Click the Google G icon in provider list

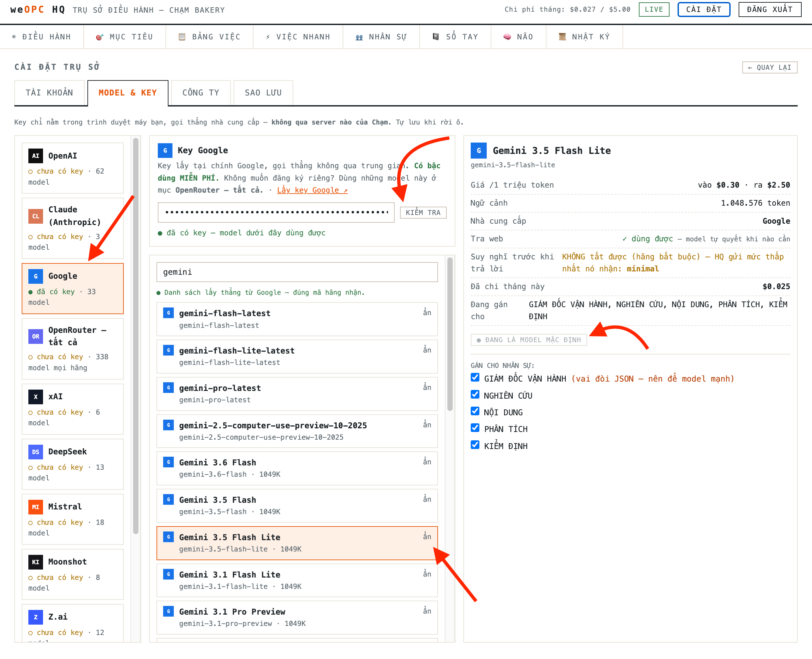[x=36, y=276]
